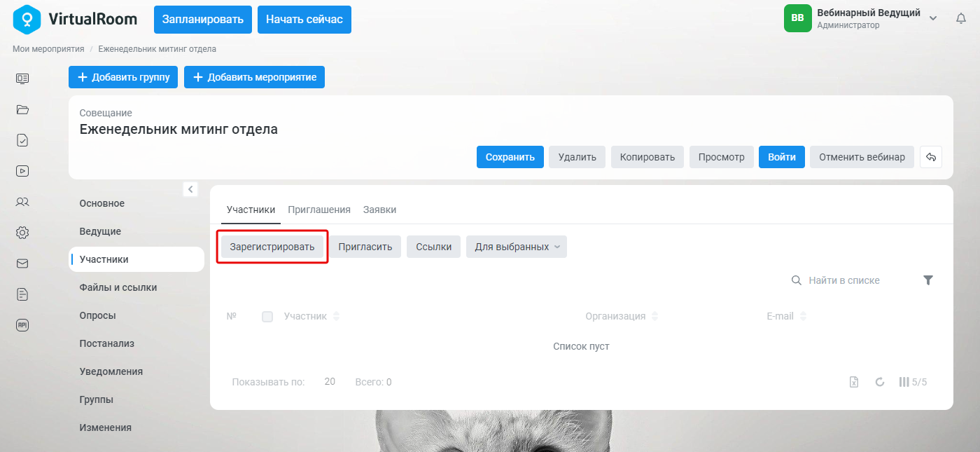Refresh the participant list

(881, 382)
